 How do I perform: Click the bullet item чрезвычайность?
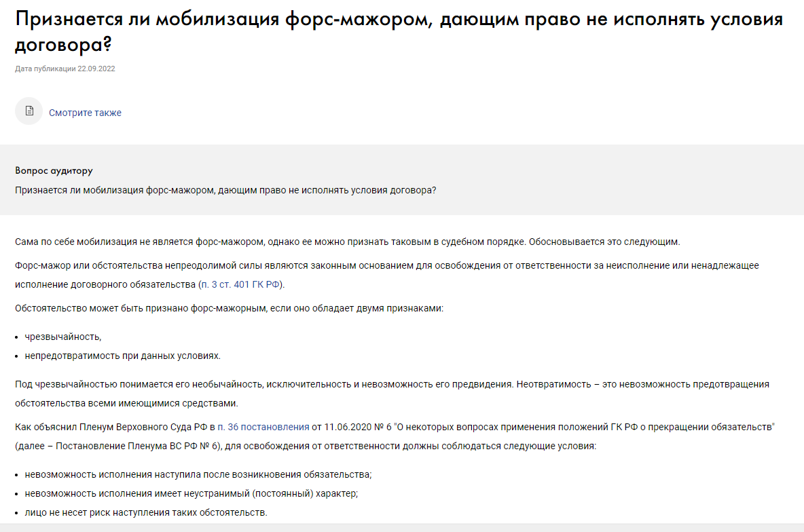pyautogui.click(x=63, y=337)
